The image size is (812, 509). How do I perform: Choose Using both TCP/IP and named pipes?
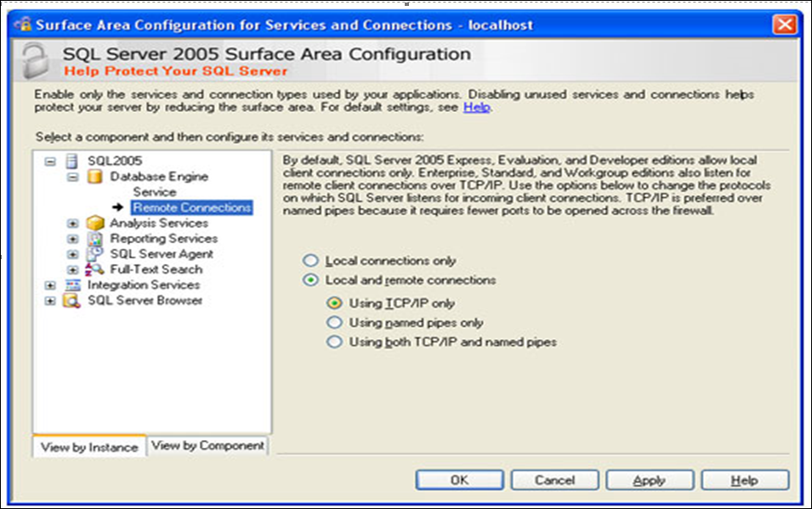[x=335, y=342]
